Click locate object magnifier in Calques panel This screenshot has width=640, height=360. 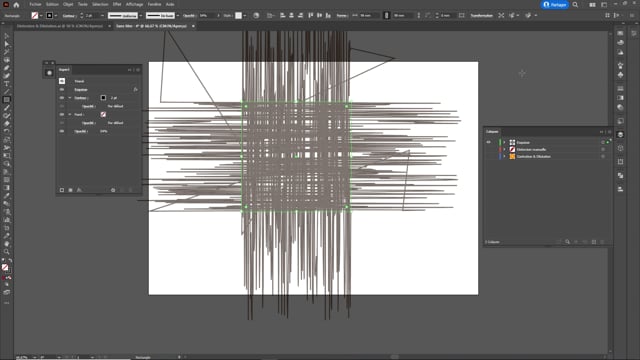[567, 242]
